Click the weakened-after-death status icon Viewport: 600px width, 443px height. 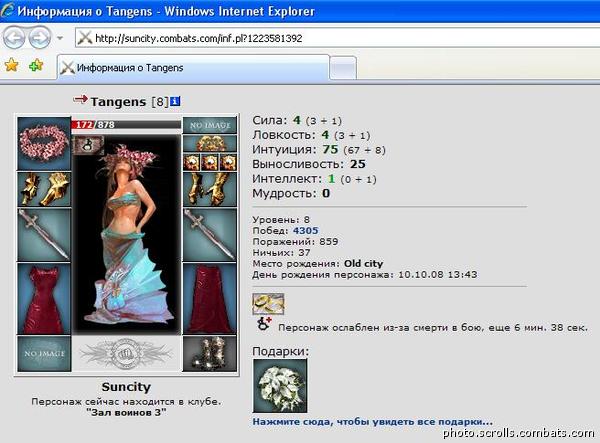[x=264, y=324]
